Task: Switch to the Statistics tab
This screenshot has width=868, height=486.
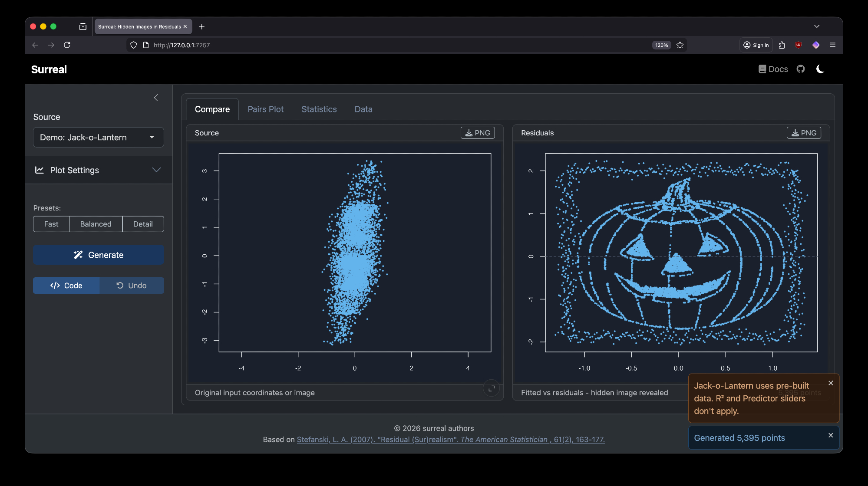Action: (319, 109)
